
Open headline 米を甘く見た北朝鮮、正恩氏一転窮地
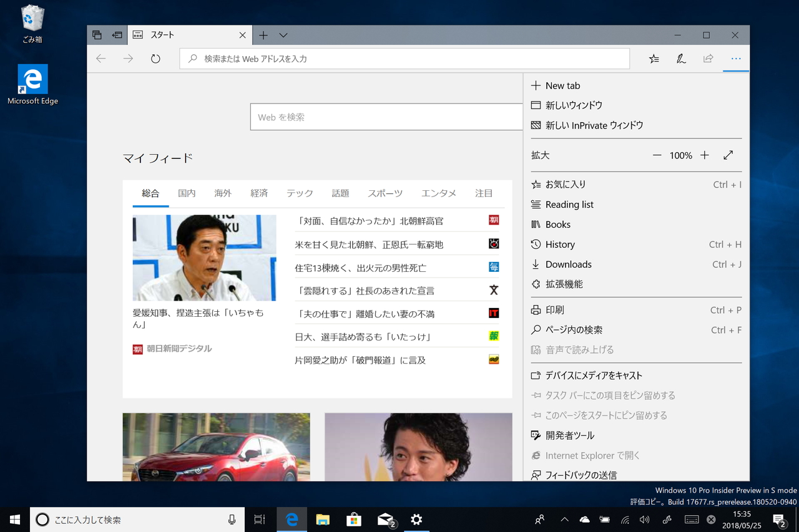369,244
